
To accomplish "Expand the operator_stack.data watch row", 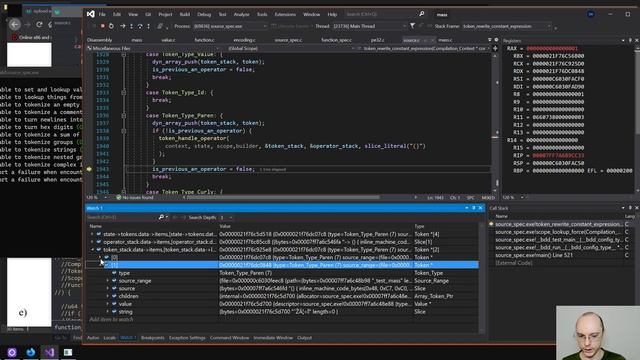I will point(92,242).
